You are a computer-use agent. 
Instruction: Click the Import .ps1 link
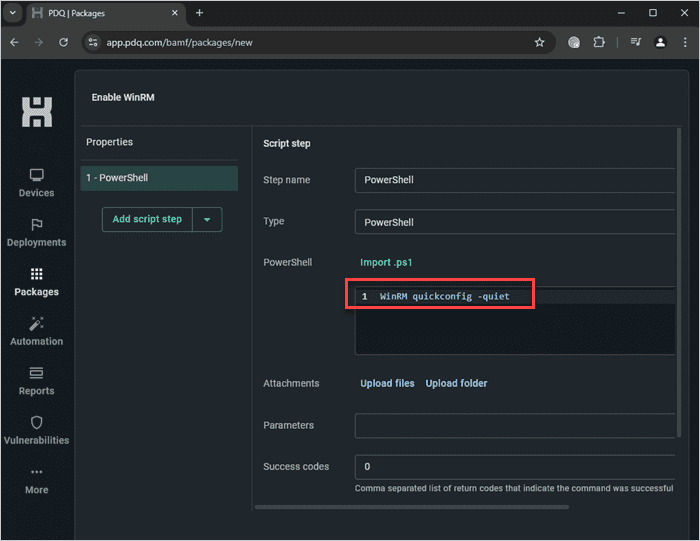(386, 262)
